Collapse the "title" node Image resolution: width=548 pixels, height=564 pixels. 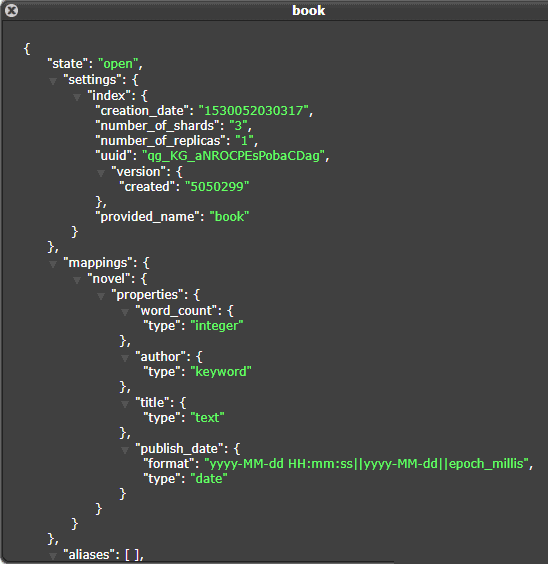click(125, 404)
